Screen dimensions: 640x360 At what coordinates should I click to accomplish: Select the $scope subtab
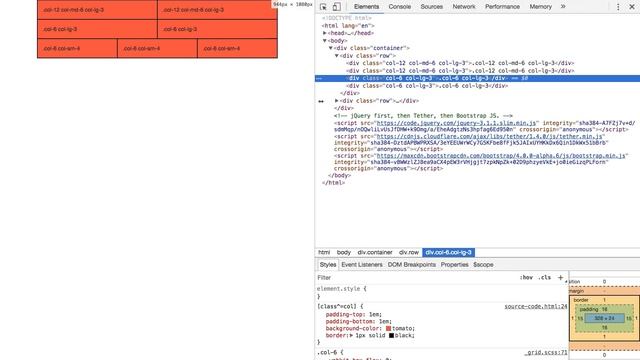(483, 264)
